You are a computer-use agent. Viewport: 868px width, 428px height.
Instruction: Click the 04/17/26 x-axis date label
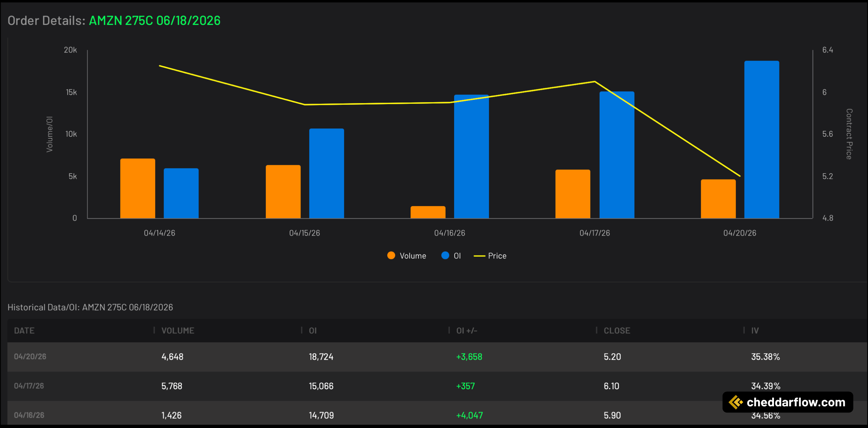595,233
